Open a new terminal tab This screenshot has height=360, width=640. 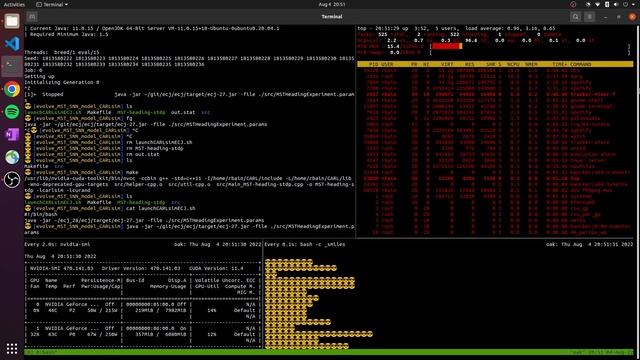pos(32,17)
